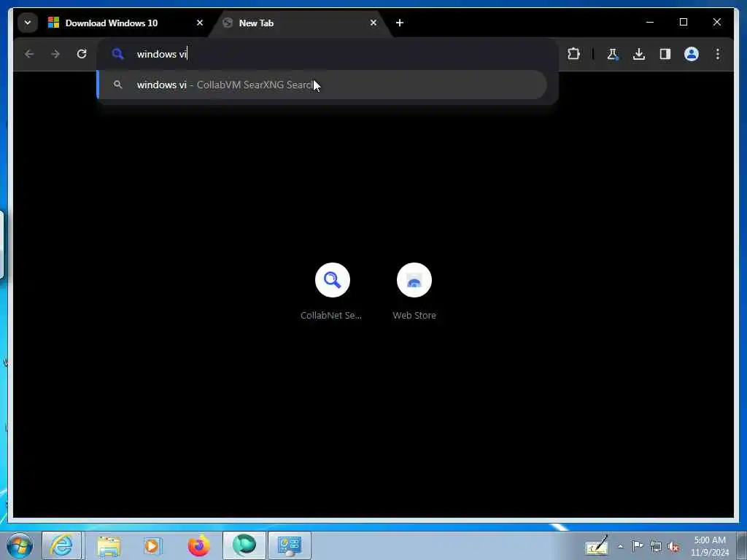Maximize the browser window
The width and height of the screenshot is (747, 560).
click(683, 22)
